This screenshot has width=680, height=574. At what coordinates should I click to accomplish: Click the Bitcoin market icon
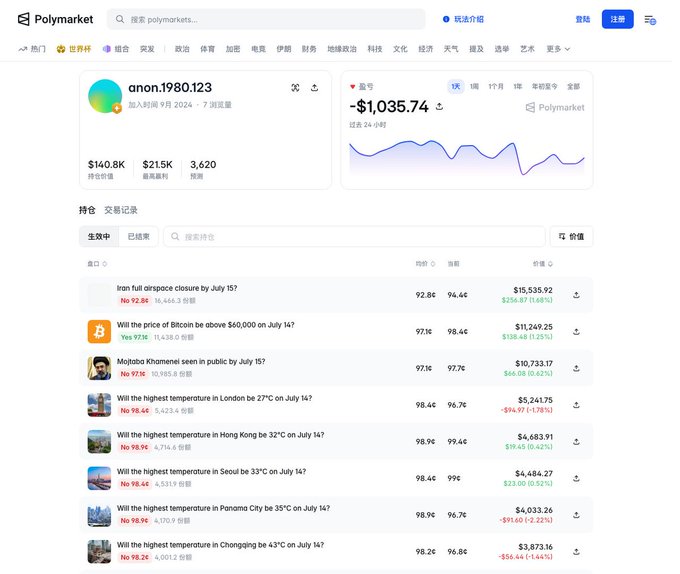point(99,332)
